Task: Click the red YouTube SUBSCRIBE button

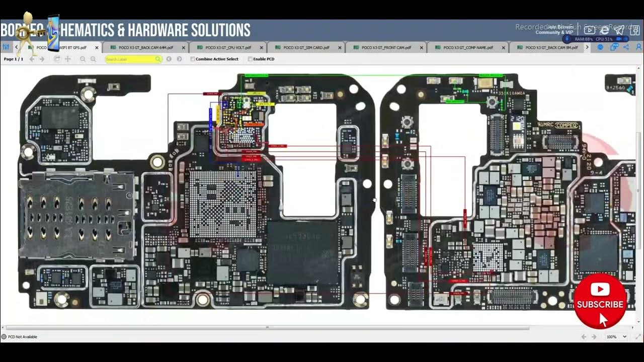Action: [600, 301]
